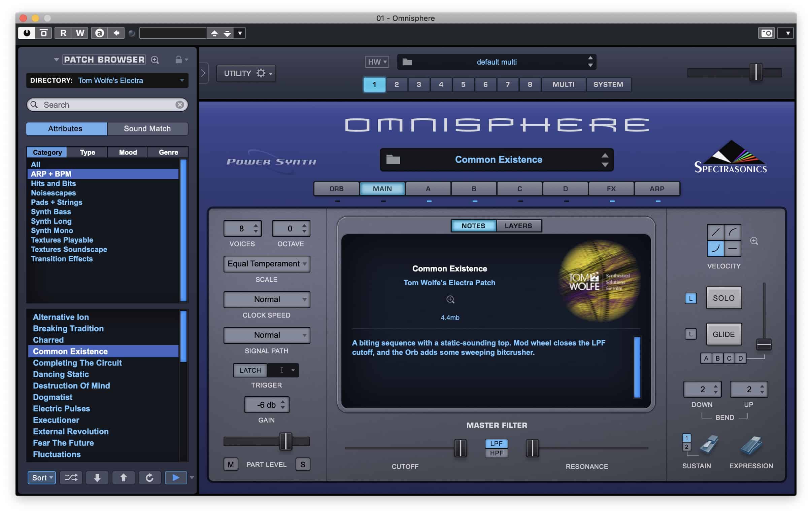This screenshot has width=812, height=514.
Task: Open the UTILITY menu
Action: tap(246, 73)
